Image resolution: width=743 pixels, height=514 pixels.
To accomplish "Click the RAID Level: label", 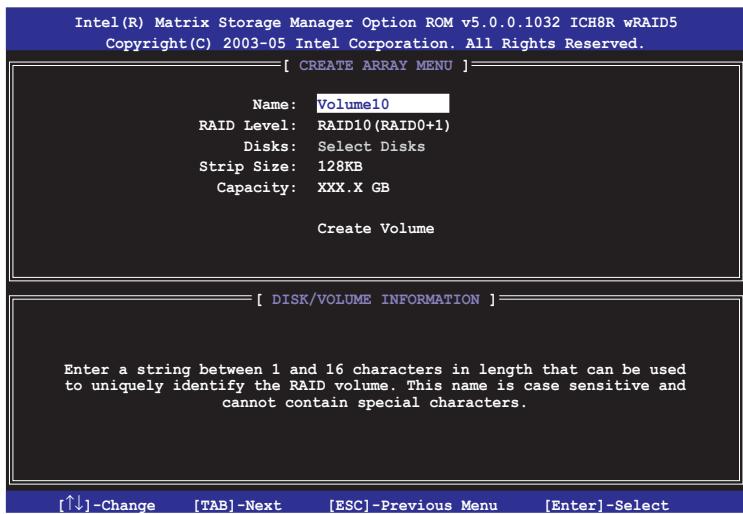I will (247, 126).
